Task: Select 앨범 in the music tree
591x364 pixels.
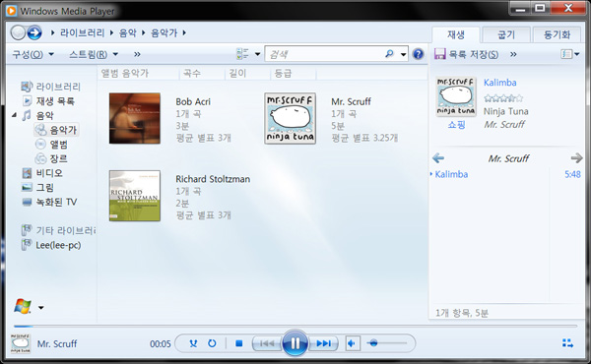Action: (58, 145)
